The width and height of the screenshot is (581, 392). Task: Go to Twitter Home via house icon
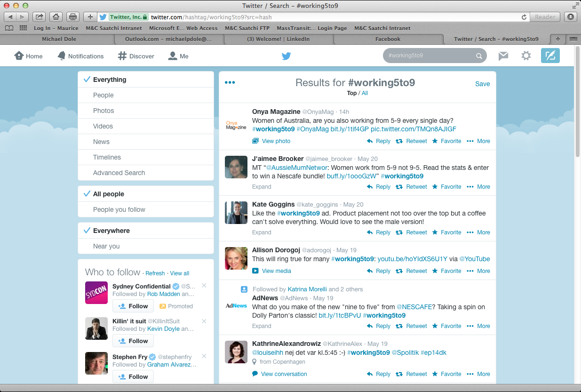coord(19,56)
